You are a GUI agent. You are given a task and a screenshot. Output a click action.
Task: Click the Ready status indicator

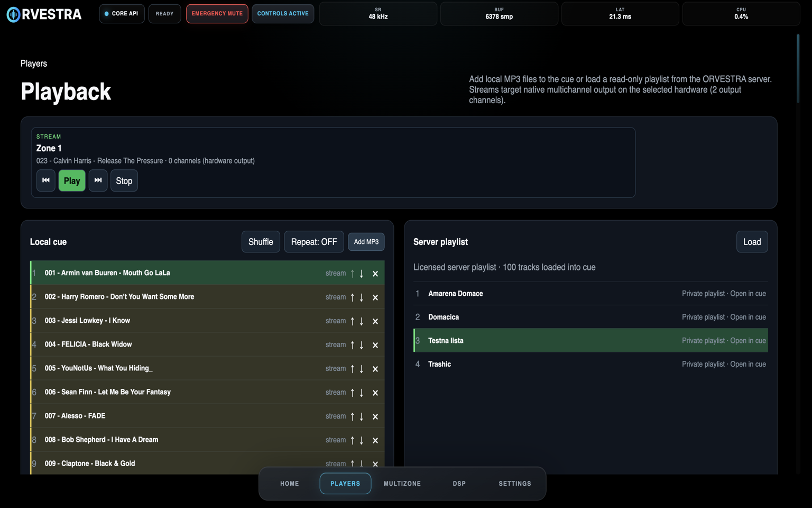(164, 14)
